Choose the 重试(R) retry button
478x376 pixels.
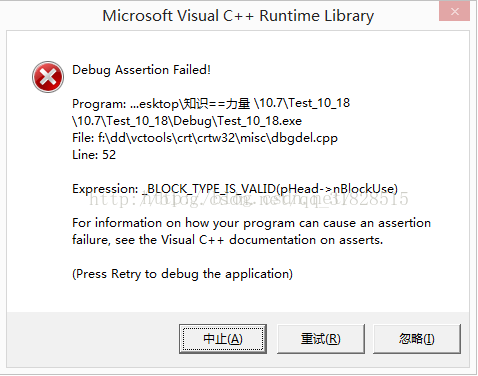point(321,339)
